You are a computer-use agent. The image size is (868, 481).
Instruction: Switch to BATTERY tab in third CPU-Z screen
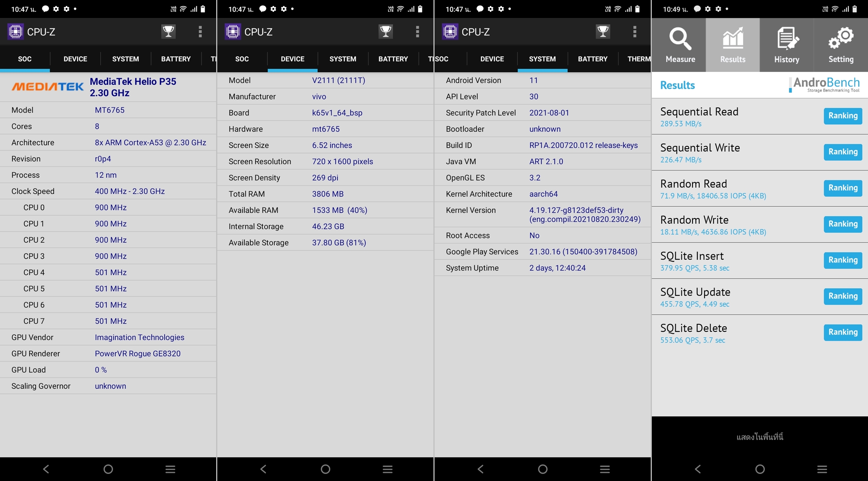(x=592, y=59)
